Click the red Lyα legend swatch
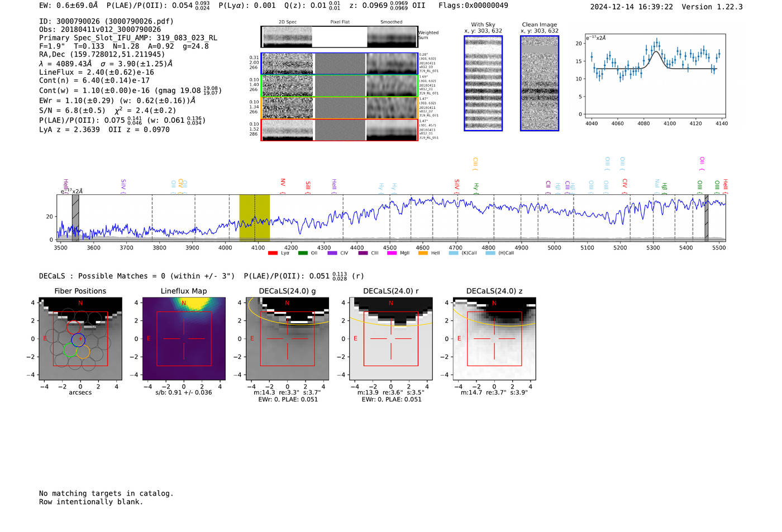The width and height of the screenshot is (782, 532). [x=273, y=253]
